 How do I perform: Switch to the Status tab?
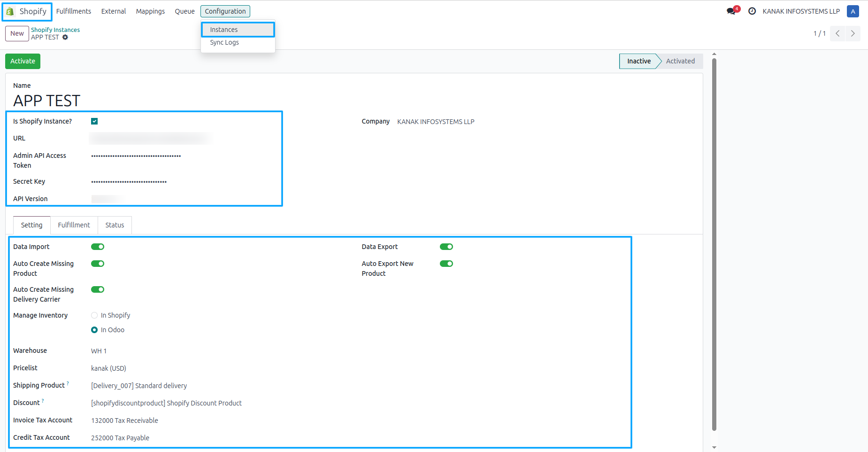pyautogui.click(x=115, y=225)
